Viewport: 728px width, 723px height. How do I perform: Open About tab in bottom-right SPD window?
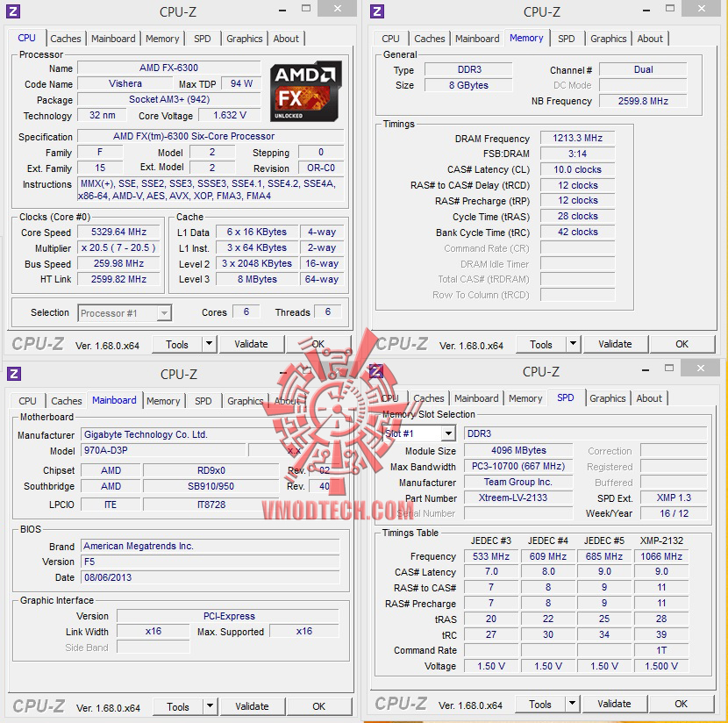(649, 398)
